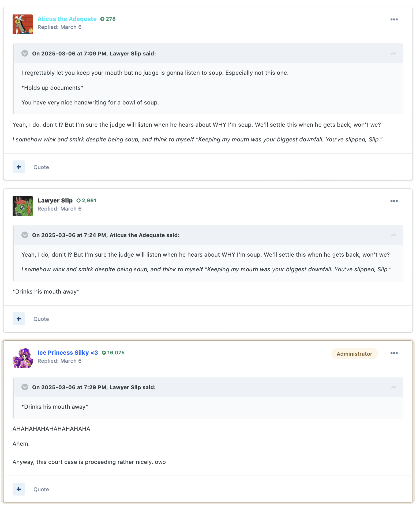Open Lawyer Slip's green pony avatar

coord(22,206)
